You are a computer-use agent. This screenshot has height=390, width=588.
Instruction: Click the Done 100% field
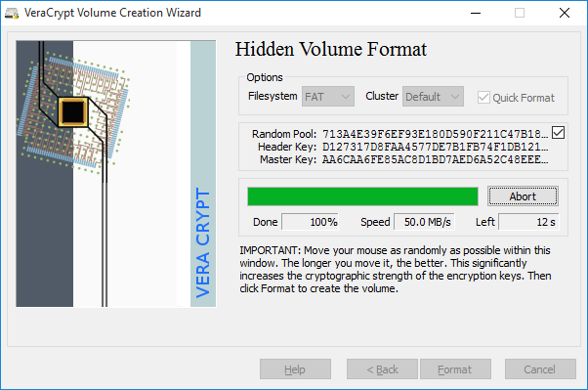tap(311, 222)
